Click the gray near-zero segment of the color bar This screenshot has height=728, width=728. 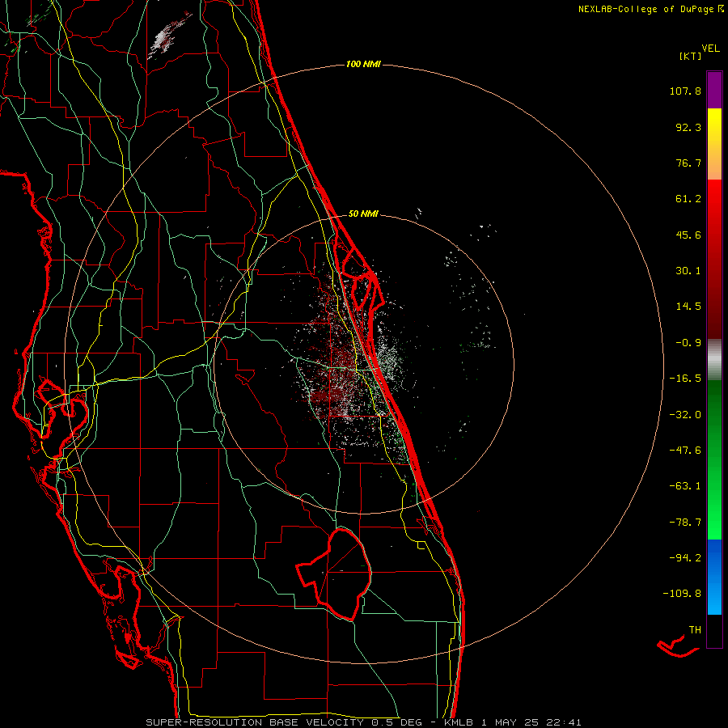714,360
